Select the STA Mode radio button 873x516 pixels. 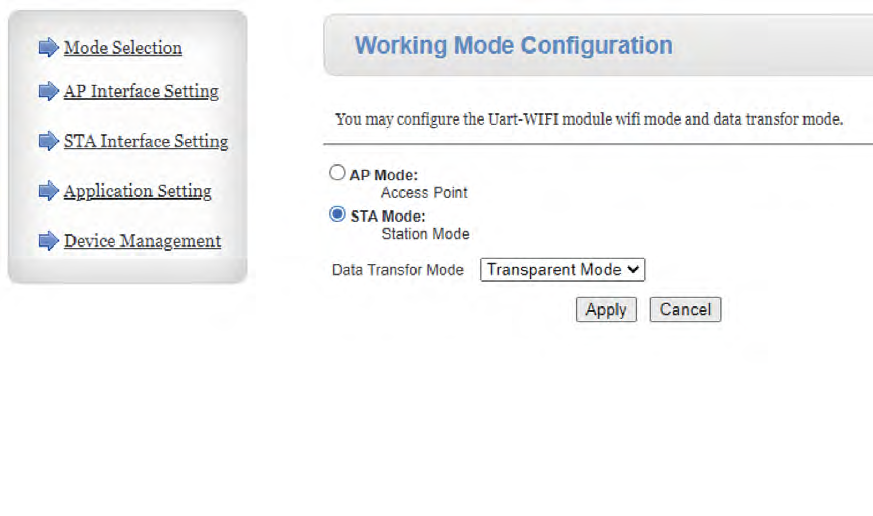337,214
